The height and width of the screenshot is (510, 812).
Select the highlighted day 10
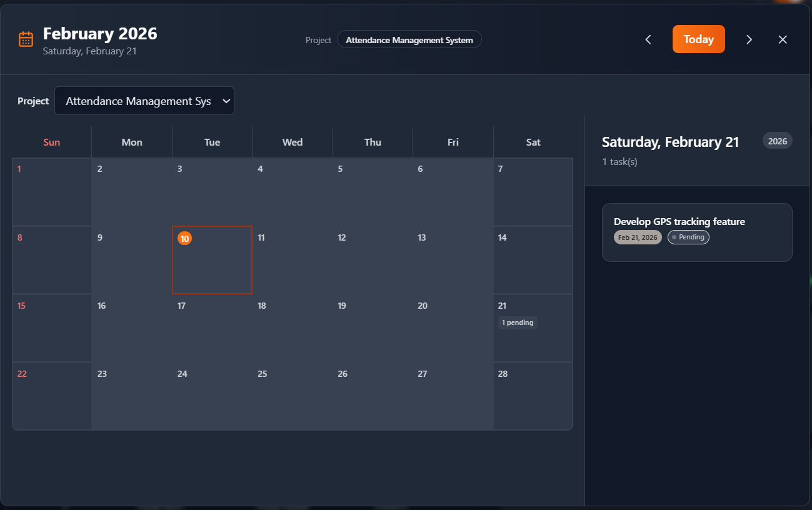[x=212, y=260]
